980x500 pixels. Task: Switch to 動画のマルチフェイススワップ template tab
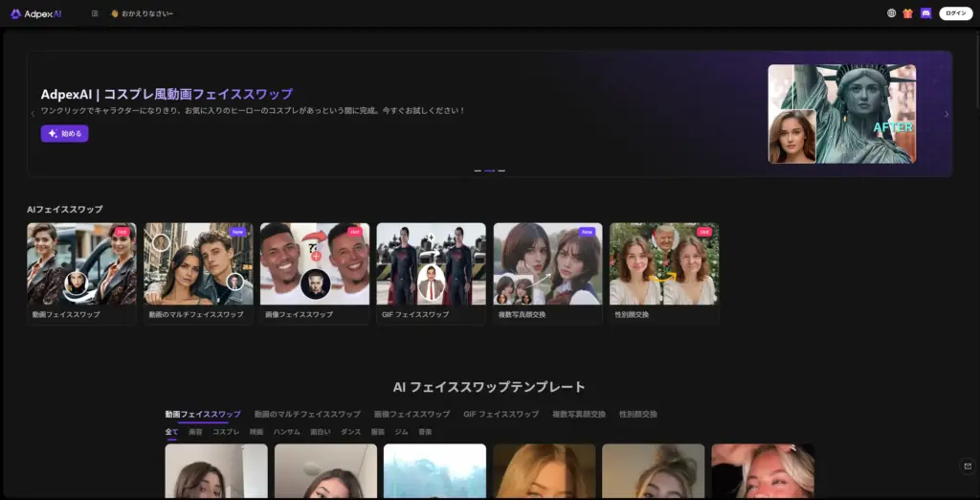pos(307,414)
